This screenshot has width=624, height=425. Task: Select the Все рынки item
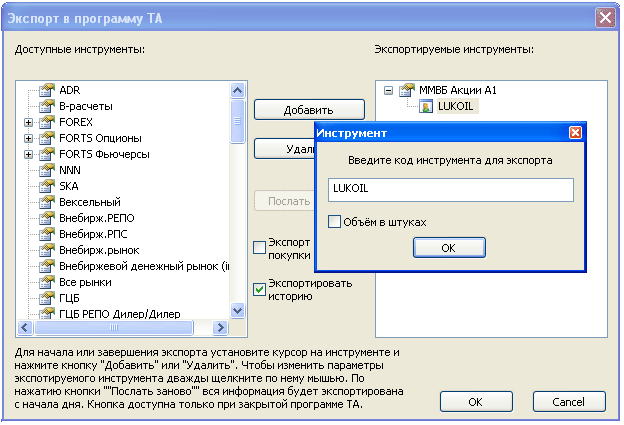[85, 282]
